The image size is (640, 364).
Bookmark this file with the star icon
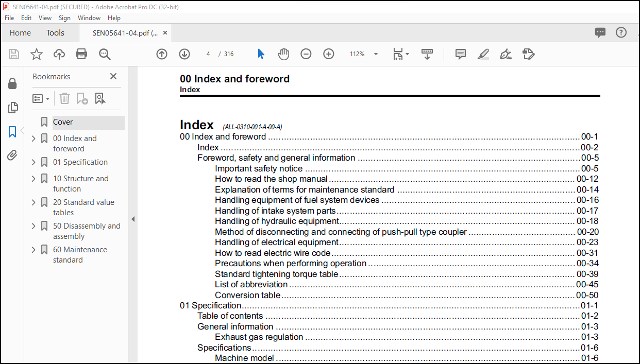point(37,54)
